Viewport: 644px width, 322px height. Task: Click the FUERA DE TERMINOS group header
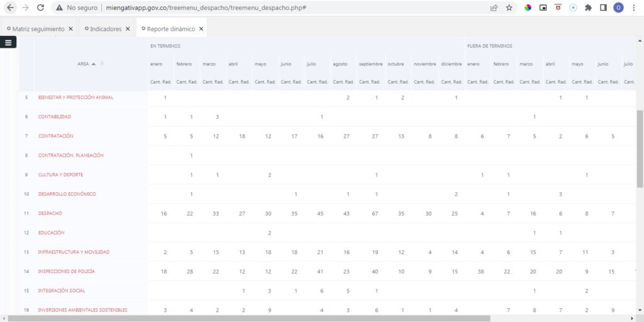489,46
